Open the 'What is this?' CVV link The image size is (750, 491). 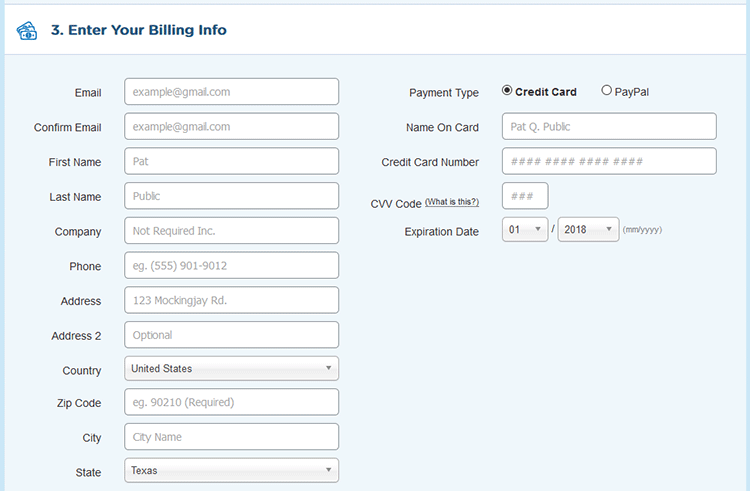[452, 202]
